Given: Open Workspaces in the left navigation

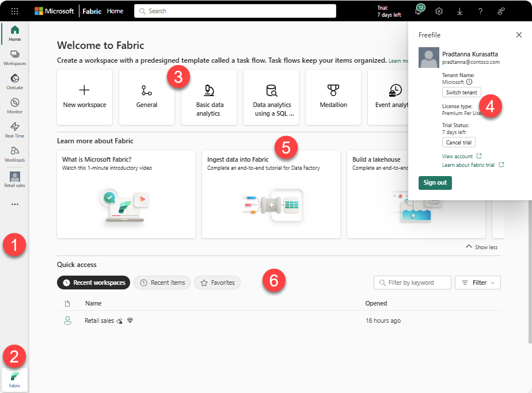Looking at the screenshot, I should tap(15, 56).
